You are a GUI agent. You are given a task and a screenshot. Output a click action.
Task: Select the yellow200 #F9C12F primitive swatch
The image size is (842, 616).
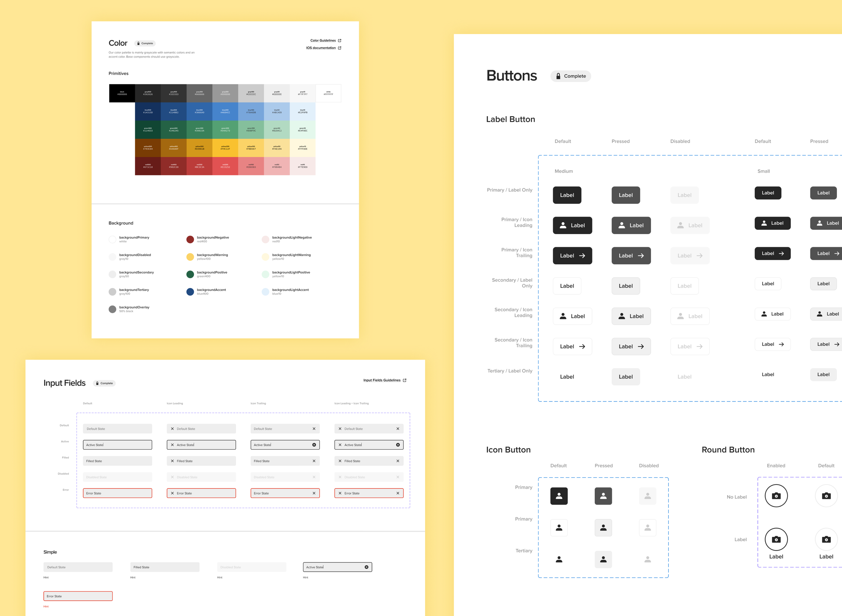(225, 148)
